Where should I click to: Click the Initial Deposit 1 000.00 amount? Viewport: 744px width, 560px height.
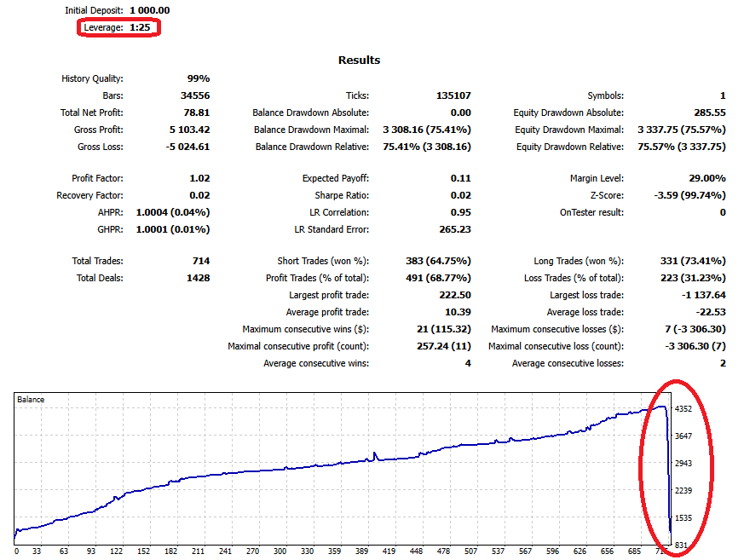click(149, 10)
